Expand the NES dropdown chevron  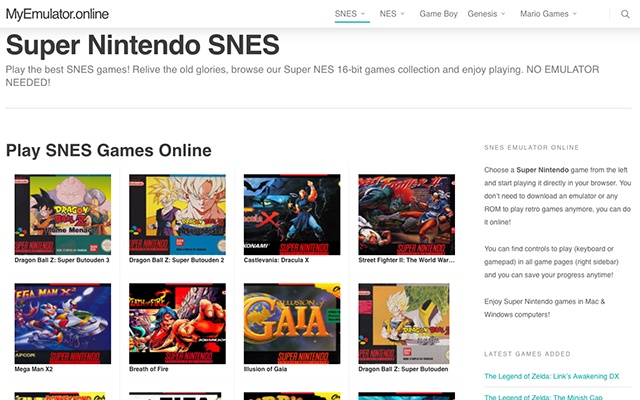pyautogui.click(x=402, y=14)
